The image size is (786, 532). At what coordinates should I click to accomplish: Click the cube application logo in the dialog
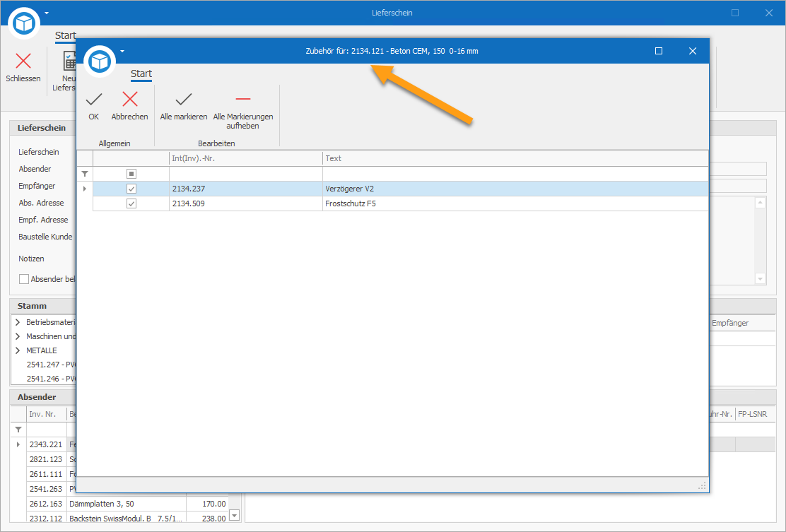[100, 61]
